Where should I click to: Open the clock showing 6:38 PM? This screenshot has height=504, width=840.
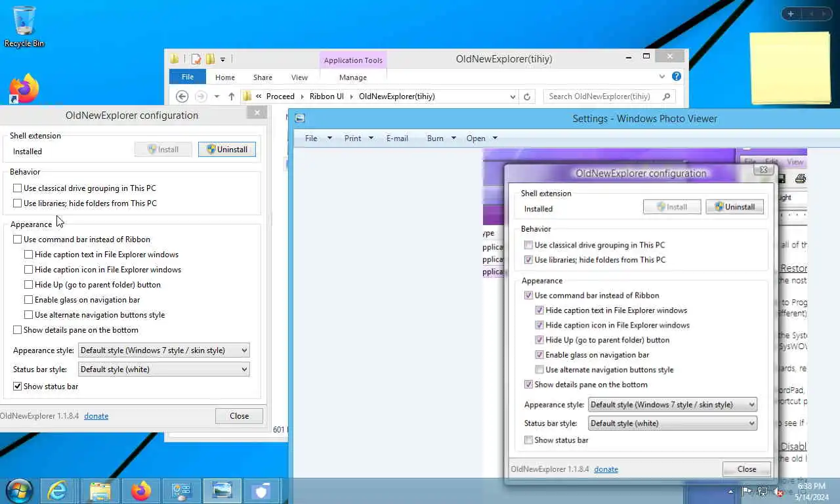[x=811, y=491]
